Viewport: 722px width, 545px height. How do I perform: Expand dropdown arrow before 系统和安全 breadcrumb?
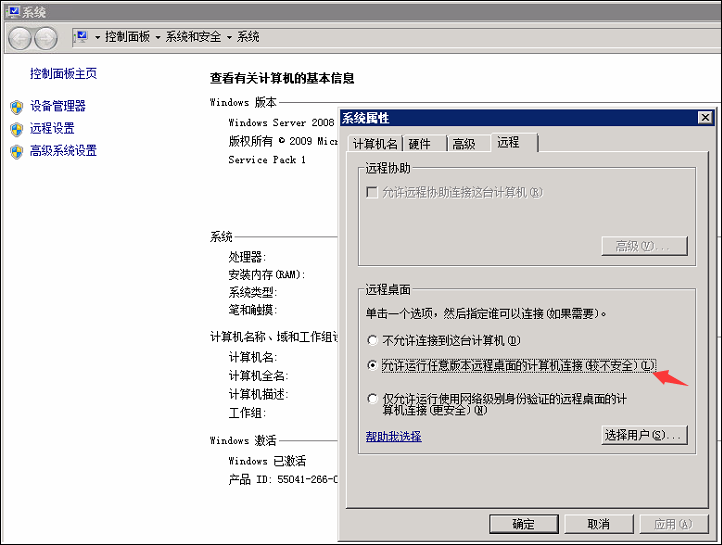[158, 37]
